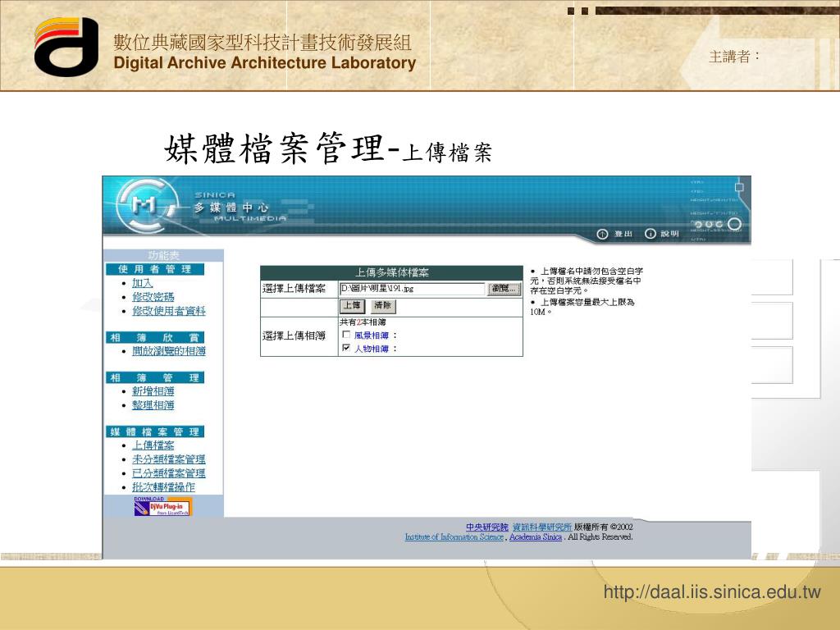Image resolution: width=840 pixels, height=630 pixels.
Task: Open the Institute of Information Science link
Action: click(x=454, y=536)
